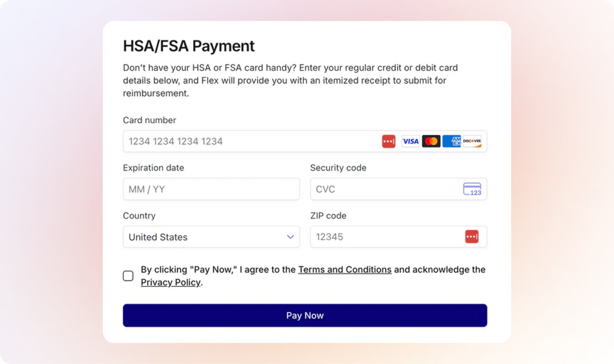Click the red password manager icon in ZIP code
This screenshot has width=614, height=364.
(x=472, y=237)
